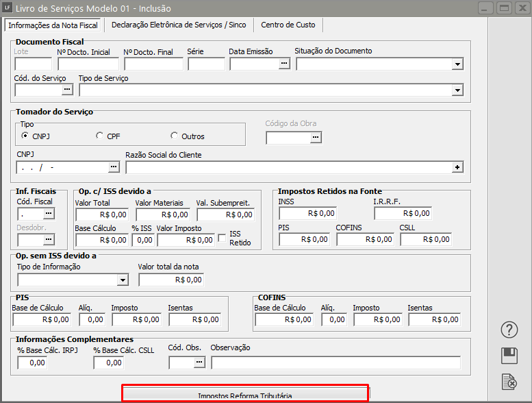Click the PIS Imposto field
Viewport: 532px width, 403px height.
137,319
